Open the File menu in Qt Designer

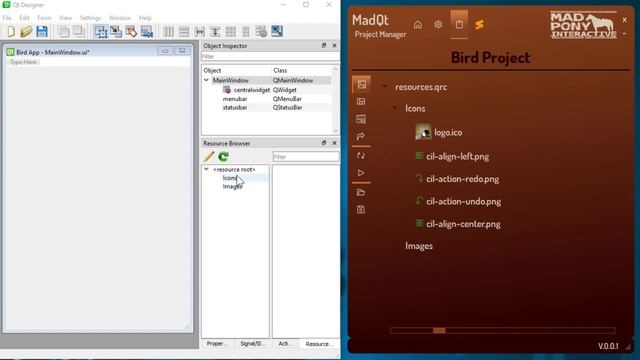pos(7,18)
